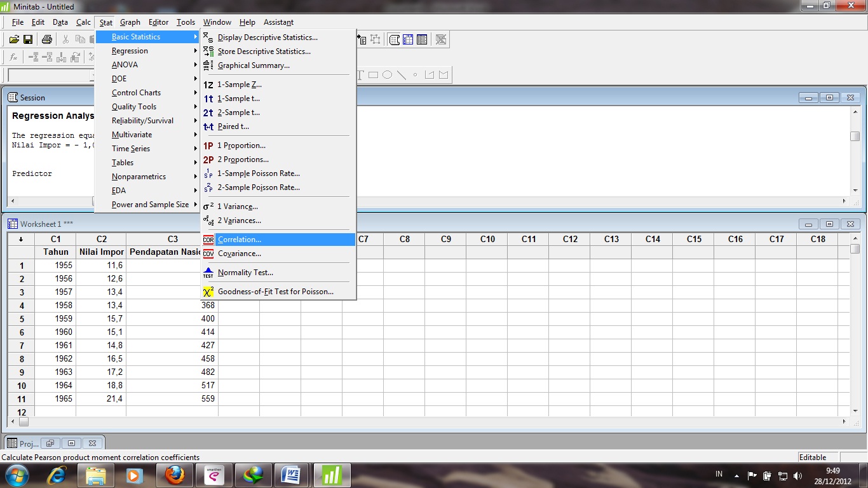This screenshot has height=488, width=868.
Task: Open Firefox from the taskbar
Action: coord(174,475)
